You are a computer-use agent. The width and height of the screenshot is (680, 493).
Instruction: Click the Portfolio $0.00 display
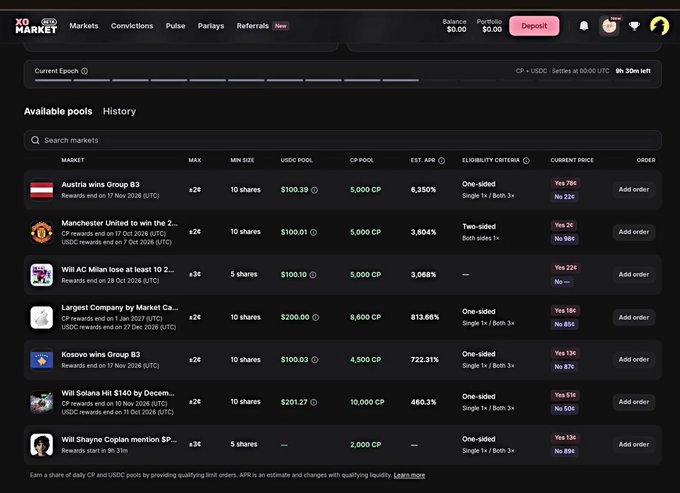tap(489, 26)
